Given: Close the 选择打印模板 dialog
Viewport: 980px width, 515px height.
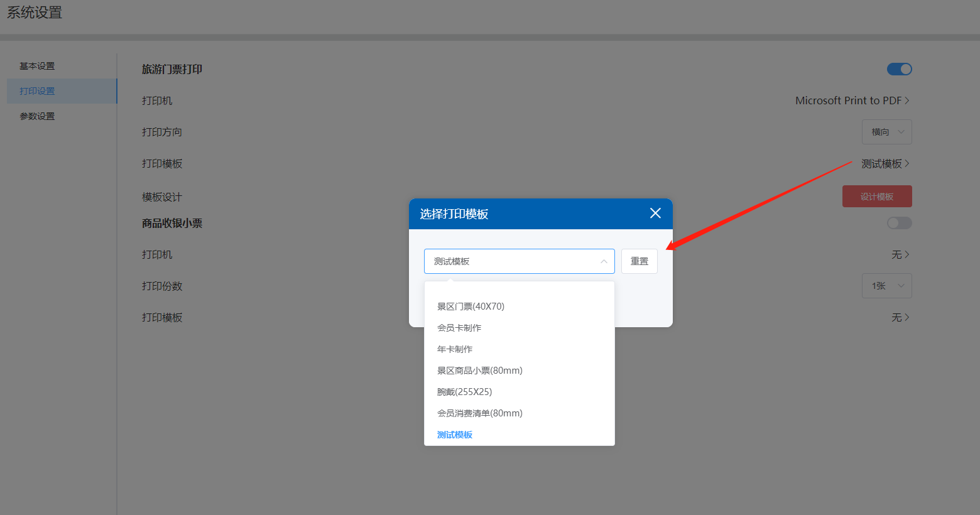Looking at the screenshot, I should (655, 214).
